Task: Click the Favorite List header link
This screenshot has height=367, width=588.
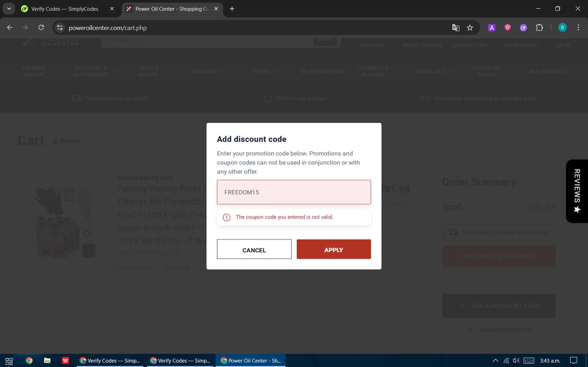Action: pyautogui.click(x=470, y=45)
